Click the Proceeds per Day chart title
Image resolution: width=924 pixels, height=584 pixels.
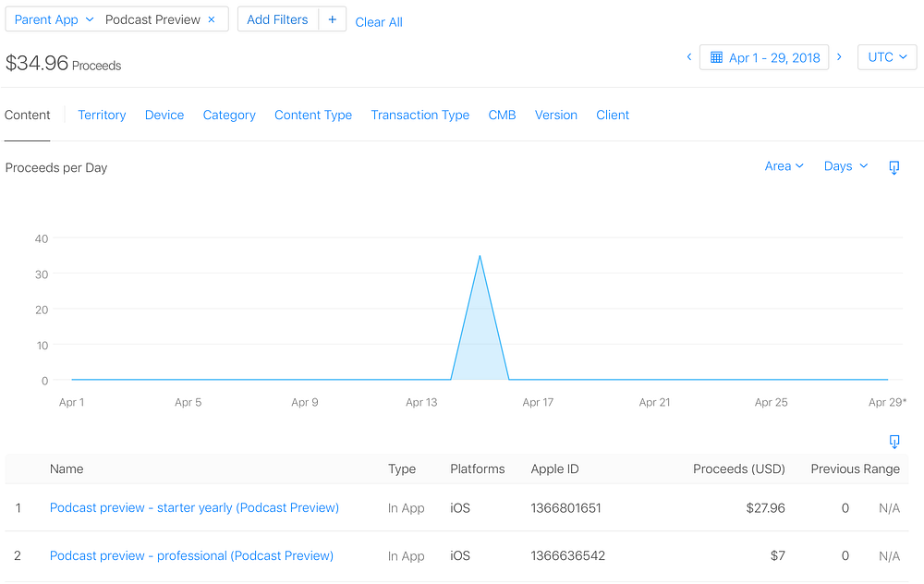pos(56,167)
